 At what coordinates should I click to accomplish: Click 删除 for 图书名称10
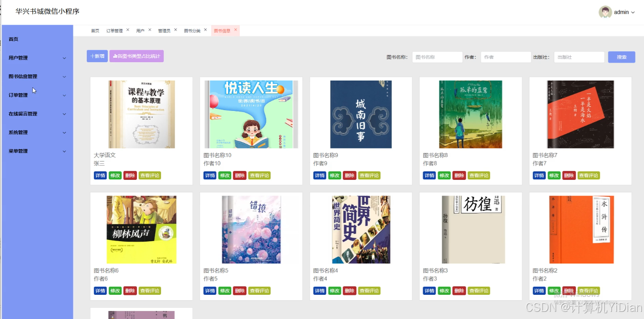pyautogui.click(x=240, y=175)
